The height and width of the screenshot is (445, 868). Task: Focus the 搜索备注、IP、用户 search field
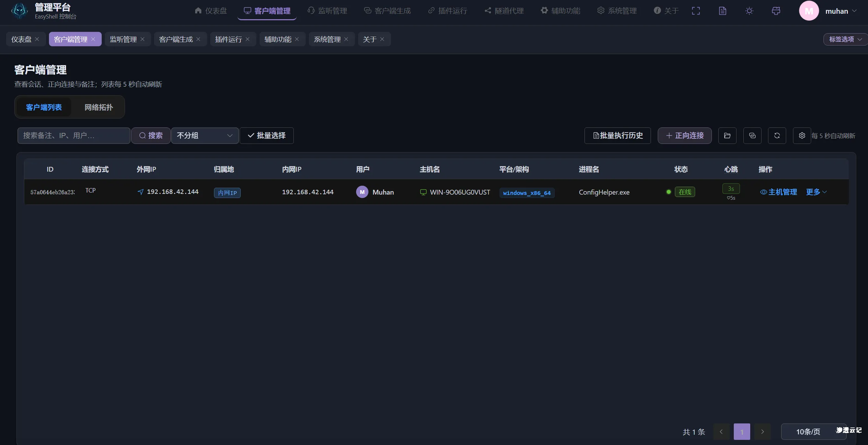74,136
